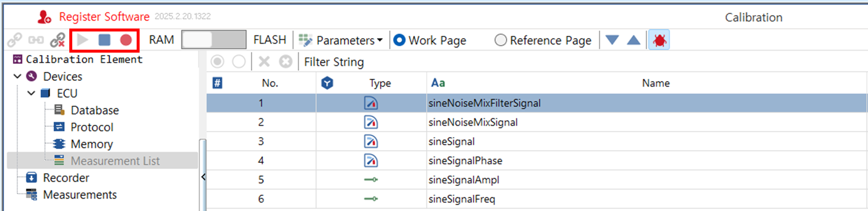
Task: Click green parameter icon of sineSignalAmpl row
Action: [371, 180]
